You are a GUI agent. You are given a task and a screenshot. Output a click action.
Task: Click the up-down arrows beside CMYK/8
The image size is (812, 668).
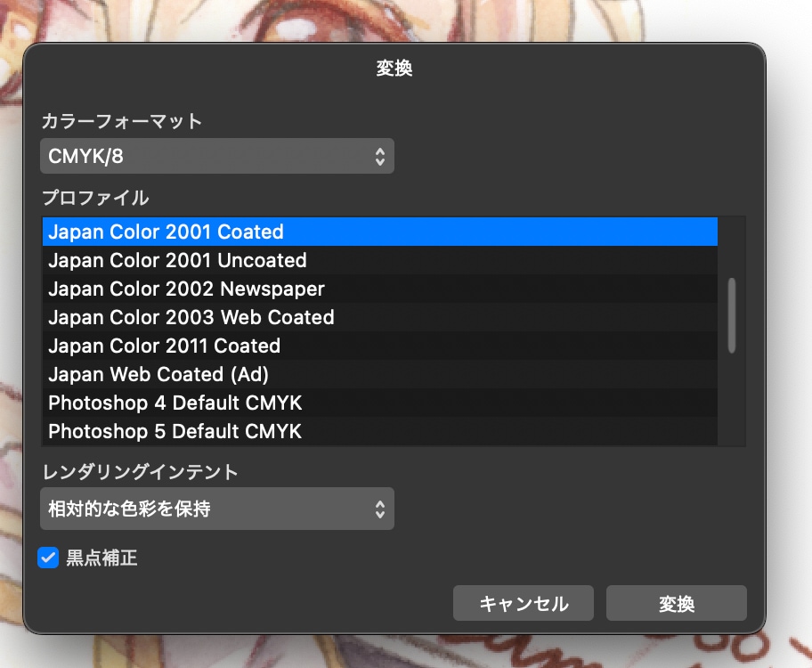point(379,157)
